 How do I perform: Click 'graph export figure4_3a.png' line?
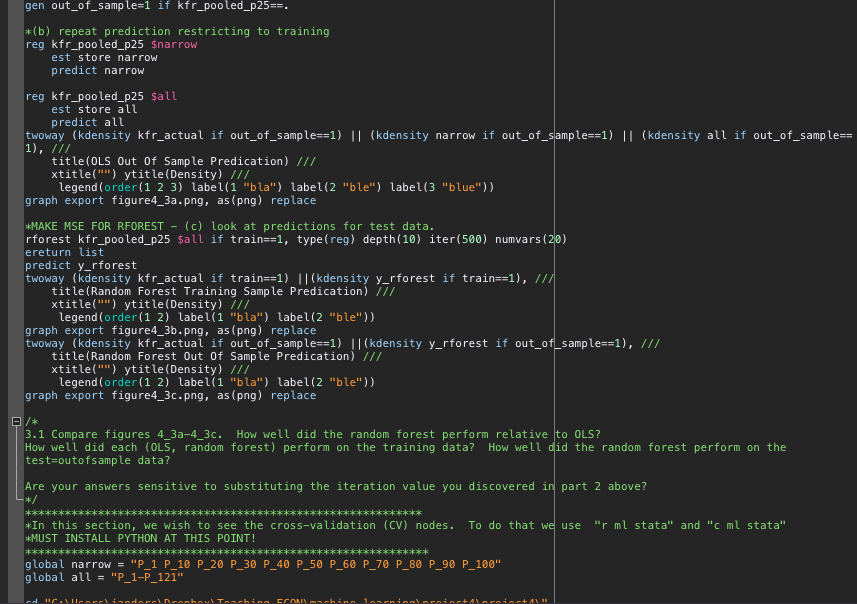point(171,200)
